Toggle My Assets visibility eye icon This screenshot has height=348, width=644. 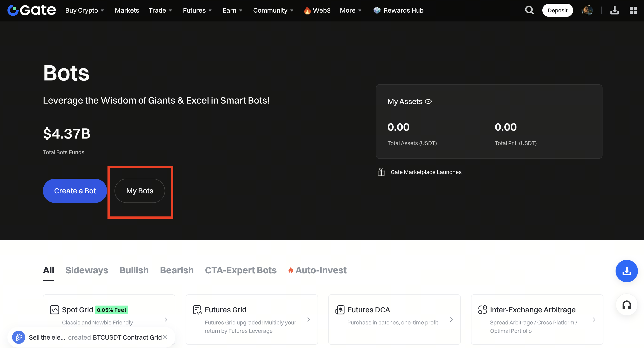click(428, 101)
